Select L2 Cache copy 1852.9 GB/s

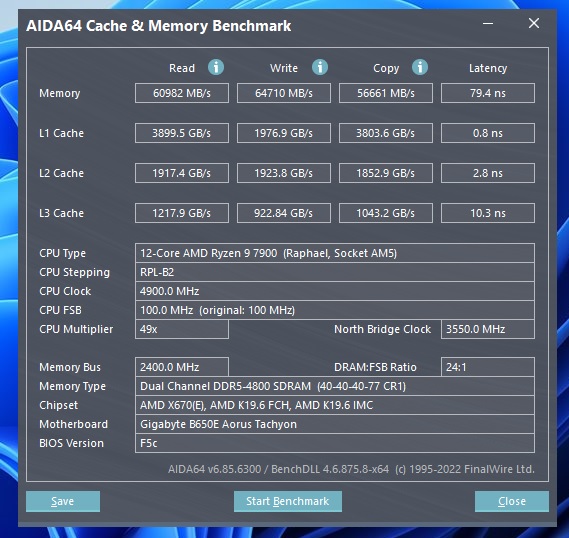pos(386,173)
